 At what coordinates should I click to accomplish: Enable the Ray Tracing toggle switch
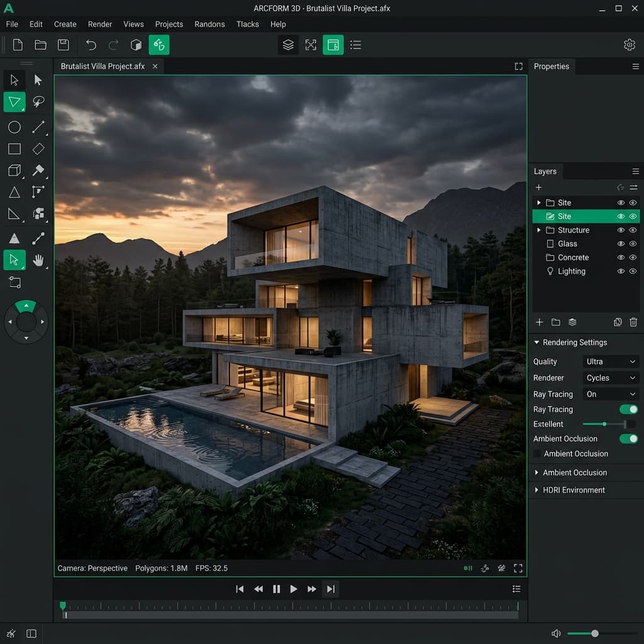[x=627, y=409]
